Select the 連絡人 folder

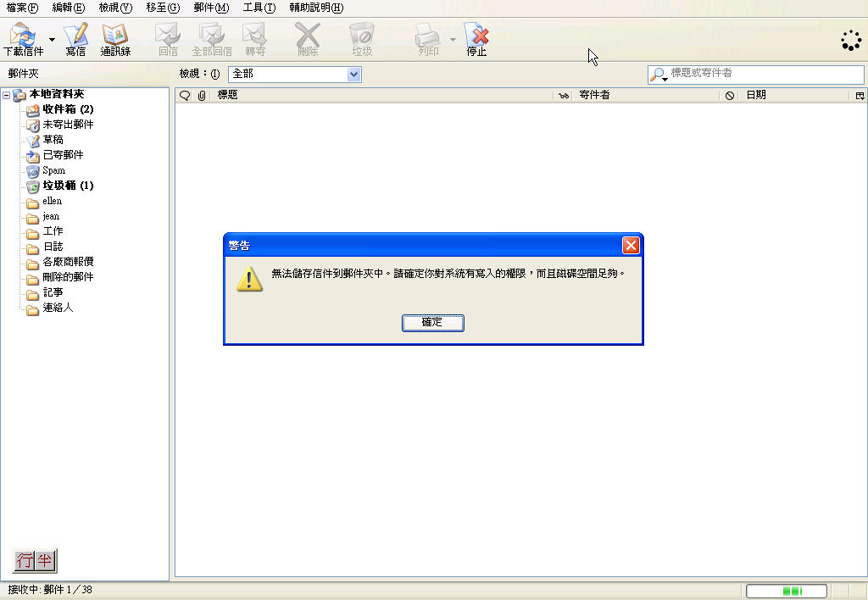point(58,307)
